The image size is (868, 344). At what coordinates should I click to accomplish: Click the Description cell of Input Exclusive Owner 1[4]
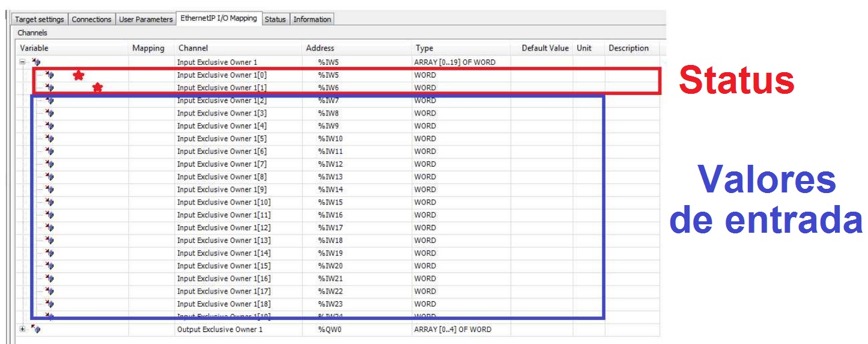(x=631, y=126)
